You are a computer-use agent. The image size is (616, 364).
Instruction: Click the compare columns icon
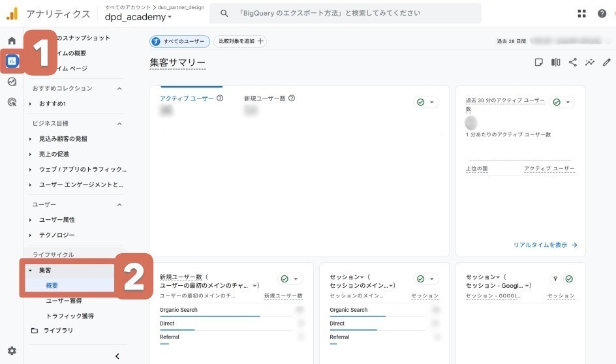[556, 63]
